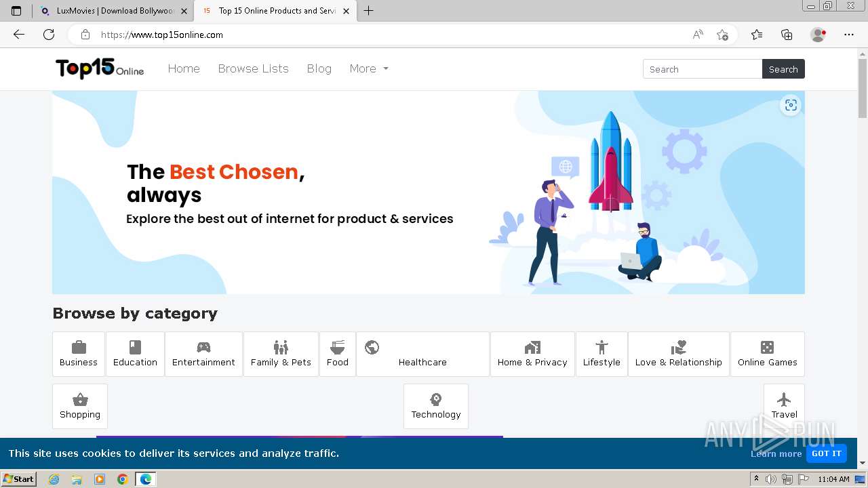Open the Home & Privacy category

tap(532, 354)
